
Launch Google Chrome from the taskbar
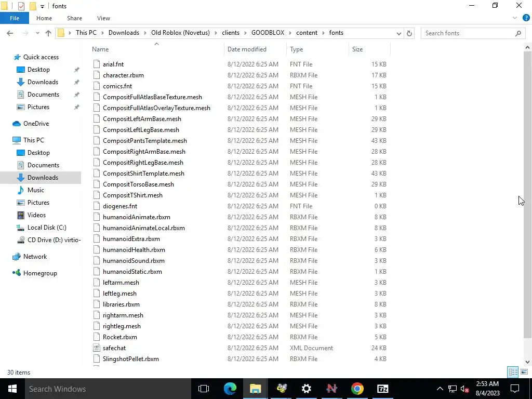coord(357,389)
